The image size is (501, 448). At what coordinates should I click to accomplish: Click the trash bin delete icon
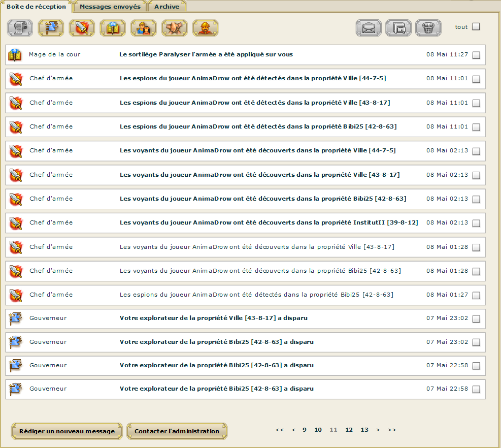click(x=428, y=27)
